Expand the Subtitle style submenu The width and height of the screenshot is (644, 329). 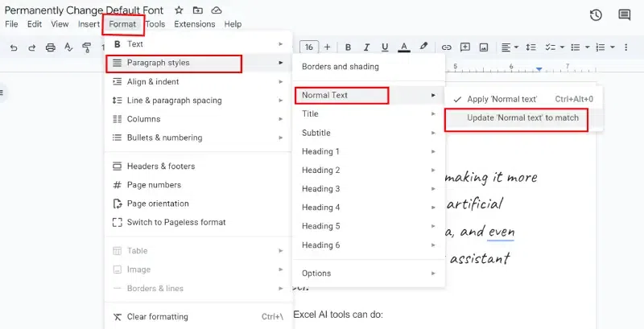[x=369, y=133]
